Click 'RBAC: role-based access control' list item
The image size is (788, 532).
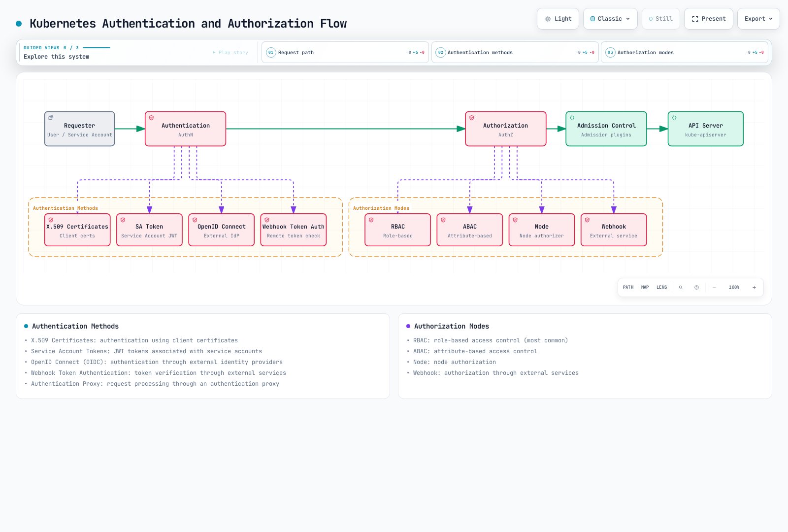pos(491,340)
